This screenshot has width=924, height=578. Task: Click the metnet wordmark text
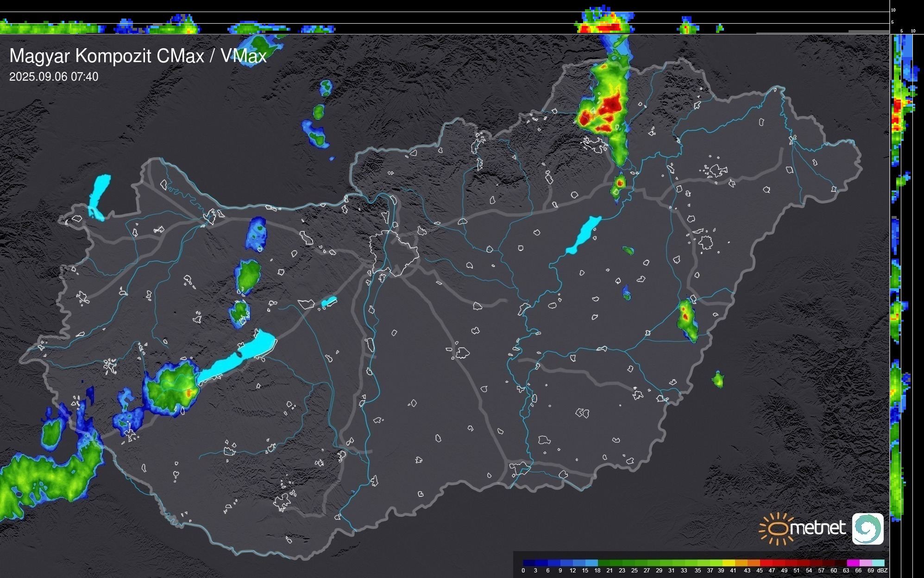pyautogui.click(x=817, y=528)
